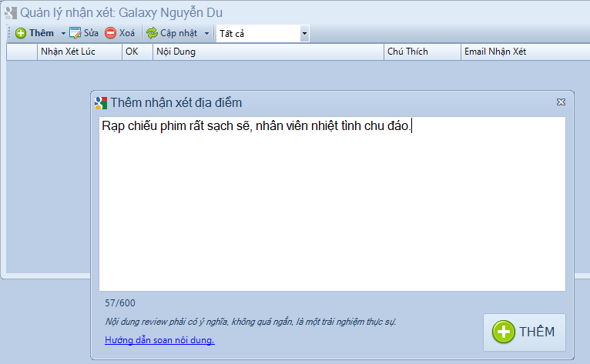
Task: Click the Cập nhật refresh button
Action: pyautogui.click(x=172, y=33)
